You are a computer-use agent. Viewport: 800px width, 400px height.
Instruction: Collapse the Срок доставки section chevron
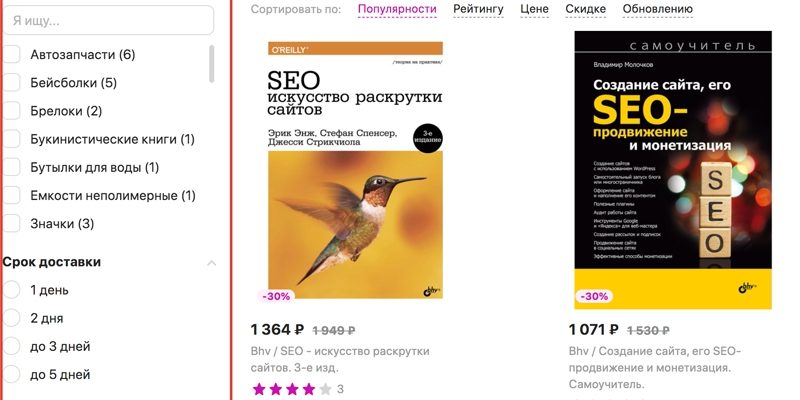tap(211, 263)
